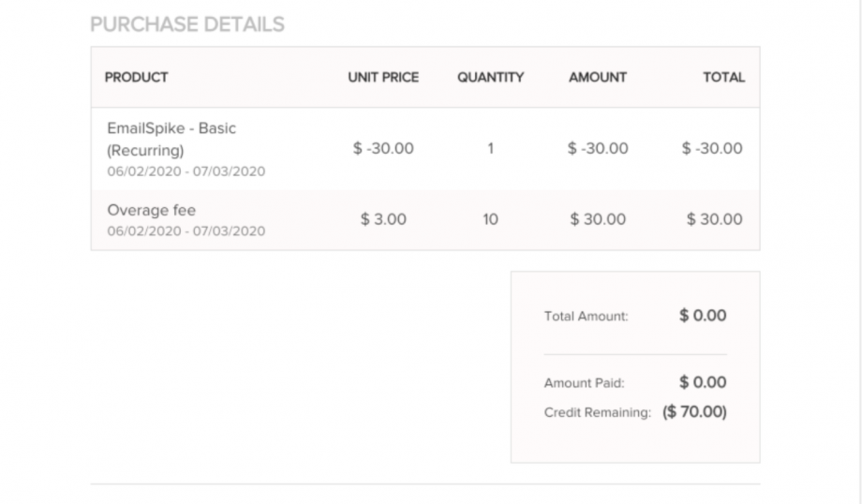The image size is (862, 504).
Task: Click the quantity 10 cell
Action: (490, 220)
